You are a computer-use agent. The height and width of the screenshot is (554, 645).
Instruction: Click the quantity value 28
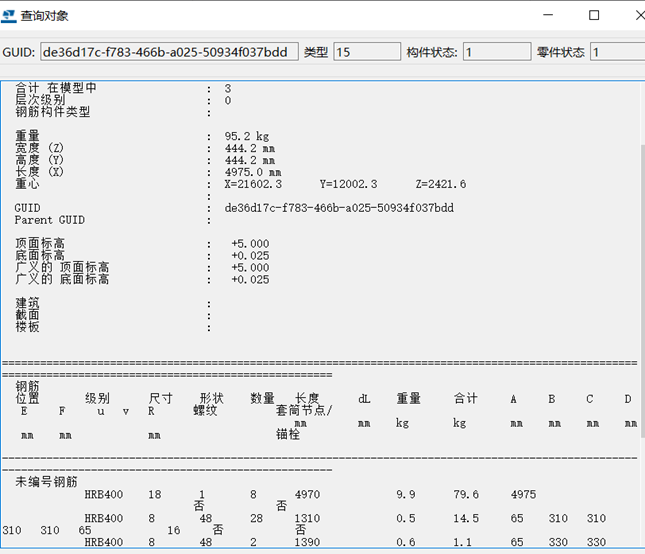click(256, 518)
